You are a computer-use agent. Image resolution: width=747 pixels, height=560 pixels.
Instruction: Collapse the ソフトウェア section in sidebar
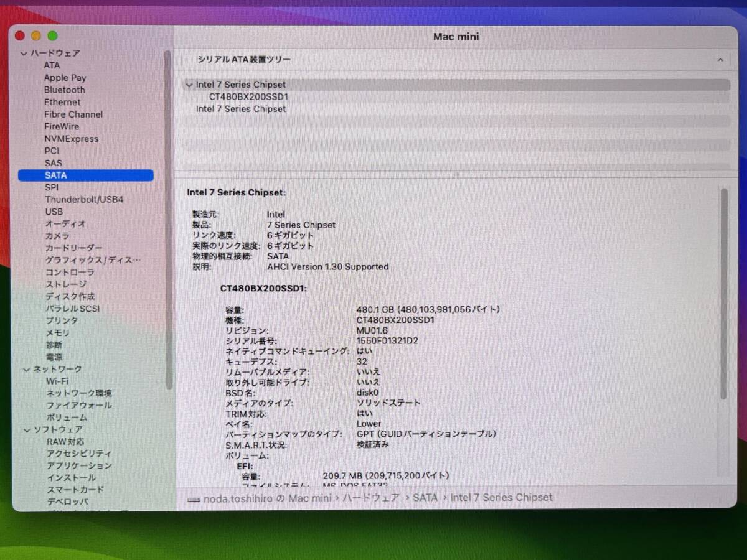click(27, 430)
